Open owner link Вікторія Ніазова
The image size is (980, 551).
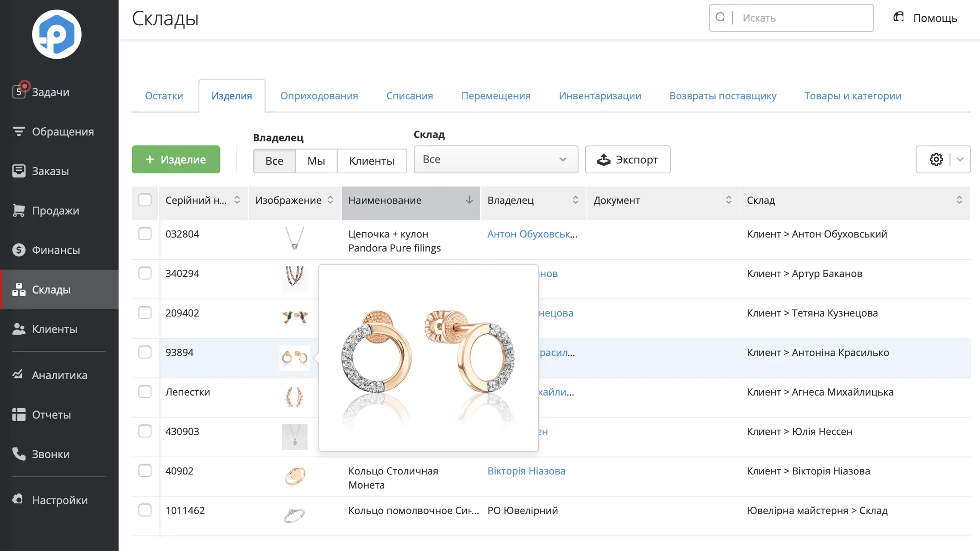[526, 471]
